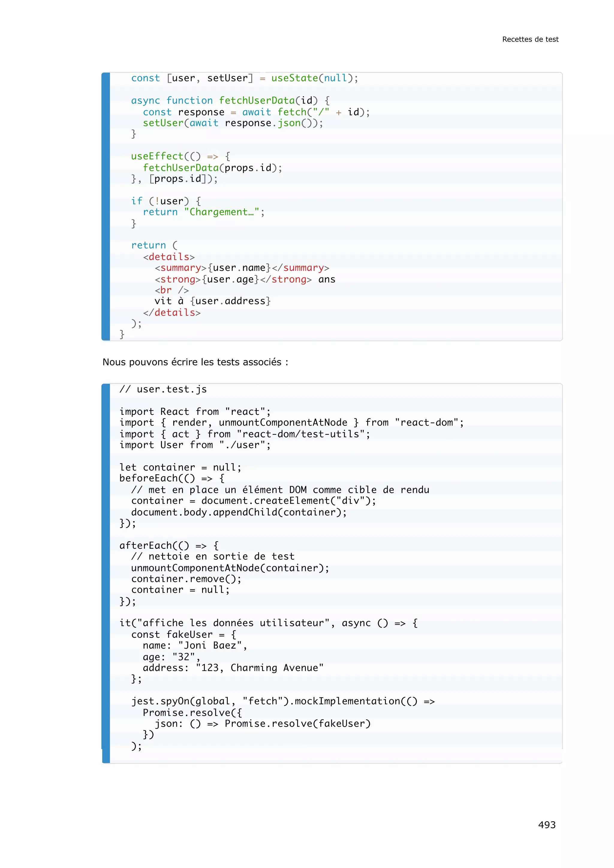Click the line 'container.remove();'
The width and height of the screenshot is (614, 868).
[x=186, y=579]
